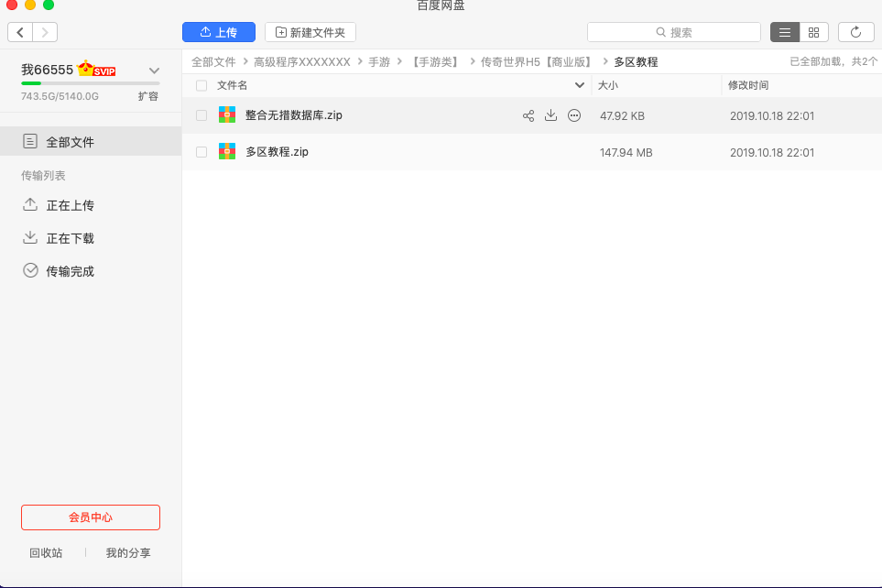Sort by 修改时间 column header

[x=748, y=85]
